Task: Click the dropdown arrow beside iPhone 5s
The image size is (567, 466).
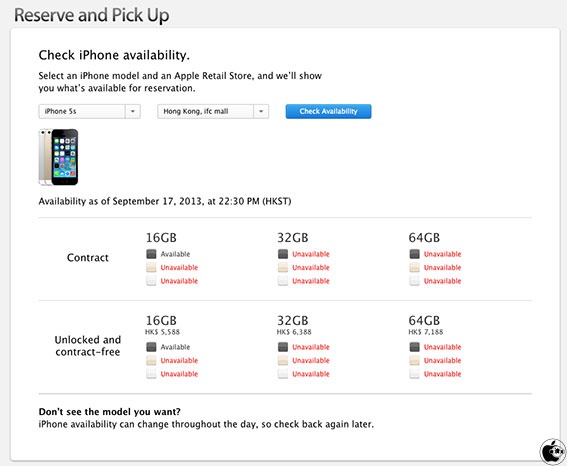Action: click(x=133, y=111)
